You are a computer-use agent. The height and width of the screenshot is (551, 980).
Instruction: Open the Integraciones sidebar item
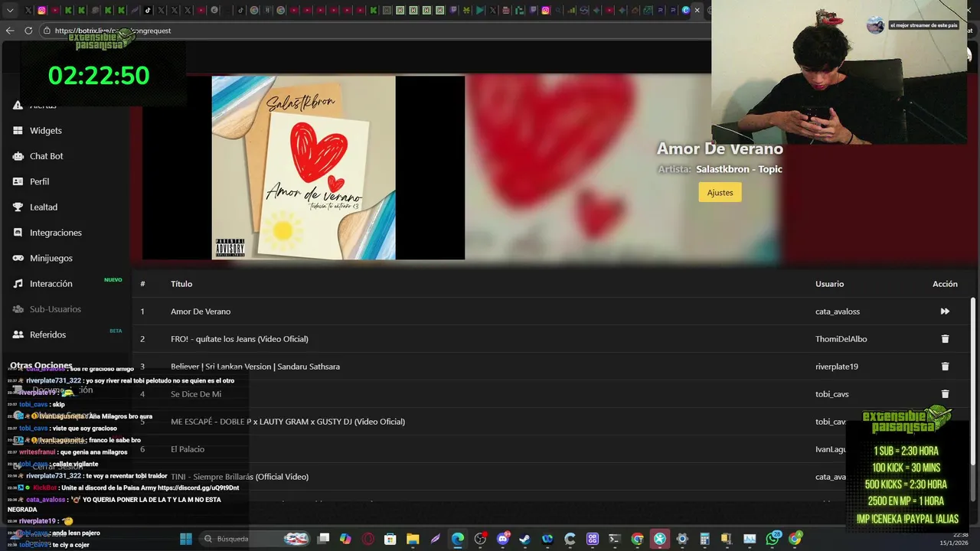pyautogui.click(x=55, y=233)
